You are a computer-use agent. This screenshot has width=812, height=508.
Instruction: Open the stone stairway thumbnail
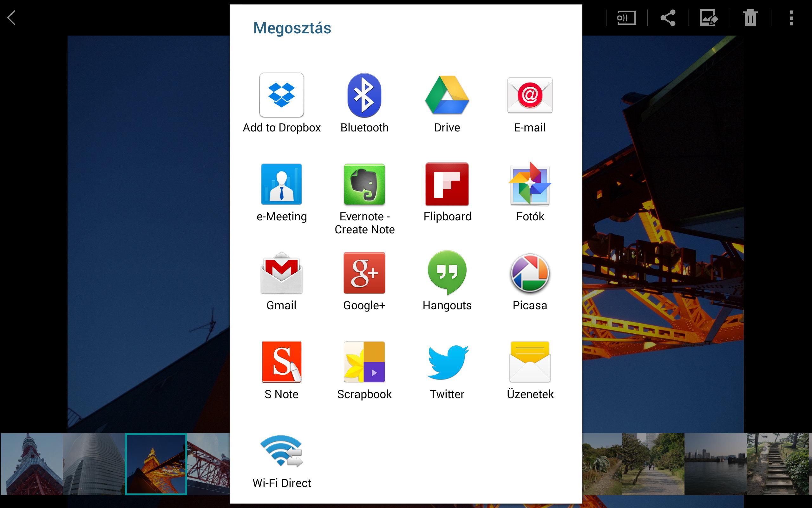(x=777, y=464)
